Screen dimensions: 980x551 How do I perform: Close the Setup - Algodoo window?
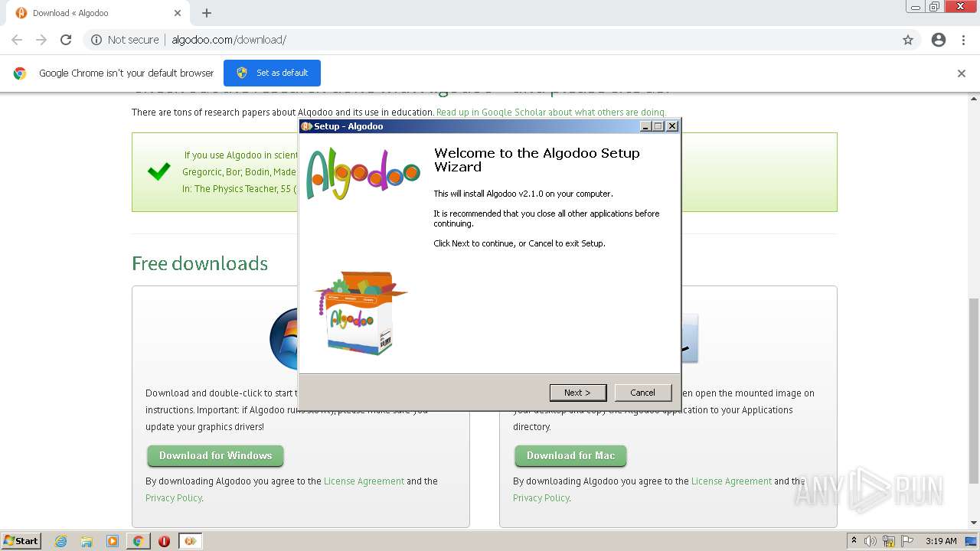coord(672,126)
